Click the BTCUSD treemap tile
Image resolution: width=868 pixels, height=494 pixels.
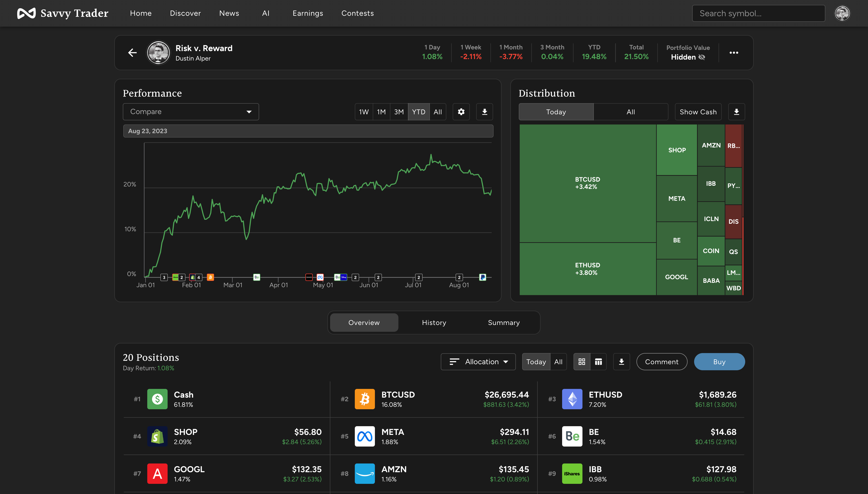click(587, 183)
